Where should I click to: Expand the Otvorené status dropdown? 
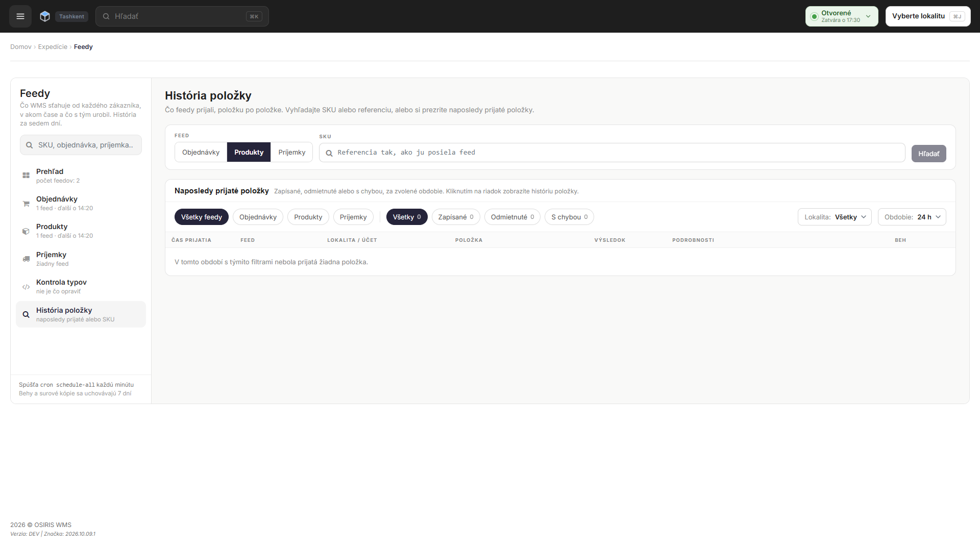click(x=842, y=16)
